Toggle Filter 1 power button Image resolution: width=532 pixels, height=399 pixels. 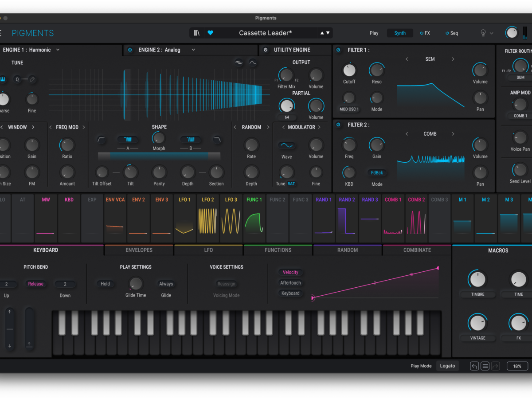coord(338,50)
